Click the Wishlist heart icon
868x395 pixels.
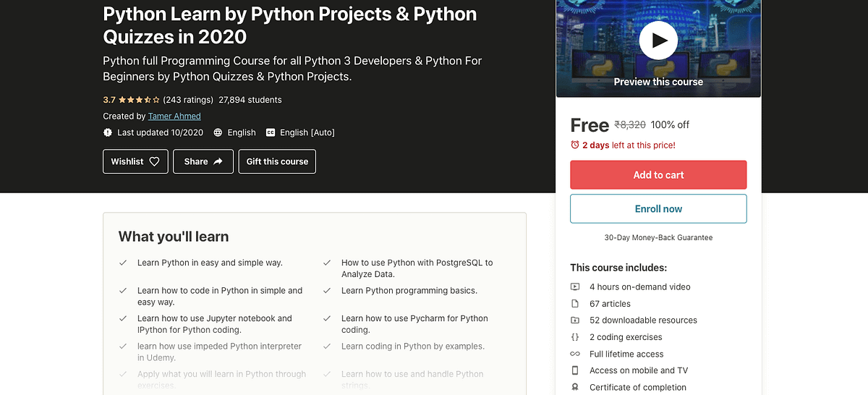click(154, 162)
